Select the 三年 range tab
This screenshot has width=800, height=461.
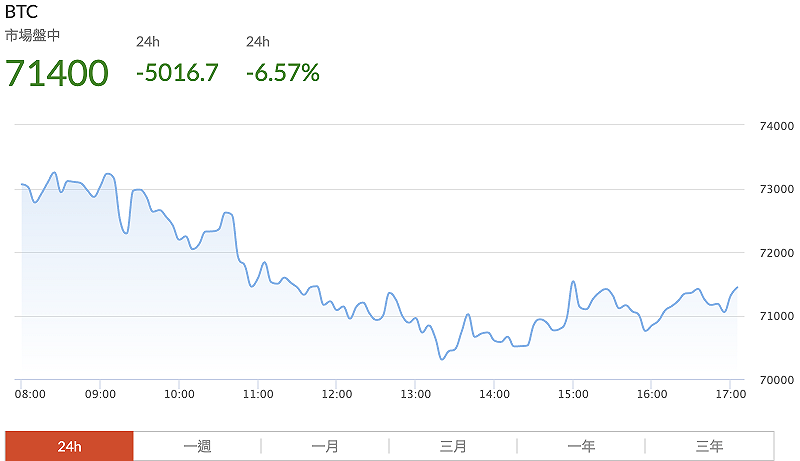tap(709, 446)
